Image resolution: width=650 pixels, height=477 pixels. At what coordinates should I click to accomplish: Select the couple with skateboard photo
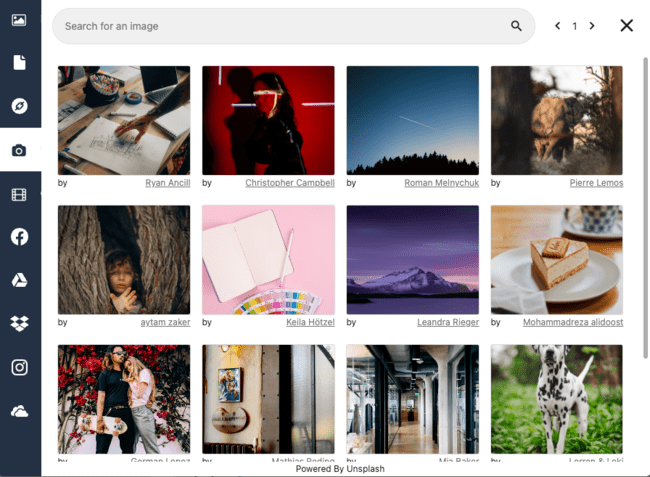point(124,399)
